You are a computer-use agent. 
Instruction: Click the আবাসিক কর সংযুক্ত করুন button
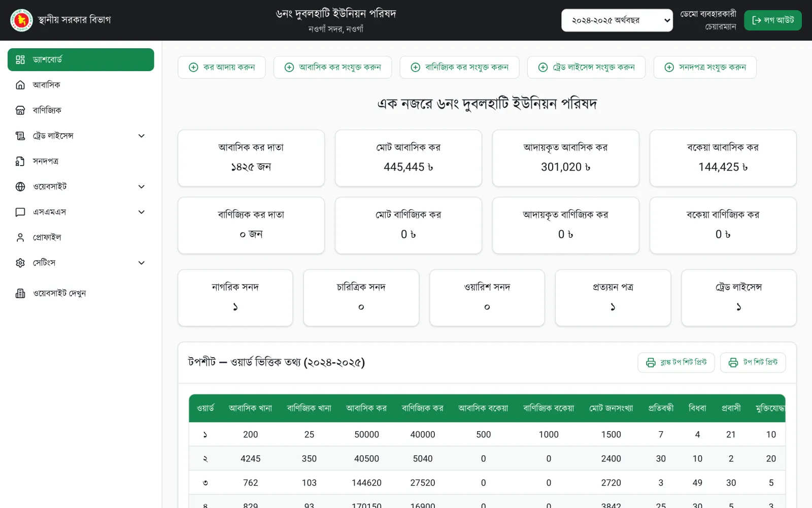332,67
